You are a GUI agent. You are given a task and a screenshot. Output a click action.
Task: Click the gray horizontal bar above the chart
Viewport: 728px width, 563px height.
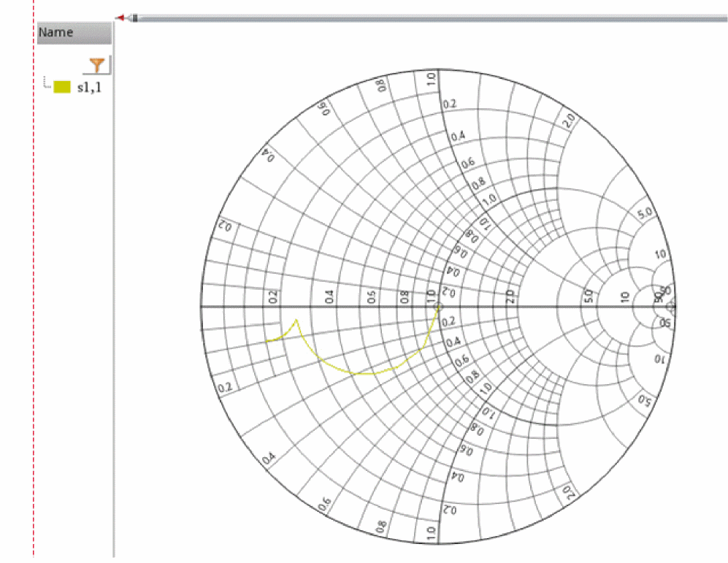pyautogui.click(x=431, y=18)
